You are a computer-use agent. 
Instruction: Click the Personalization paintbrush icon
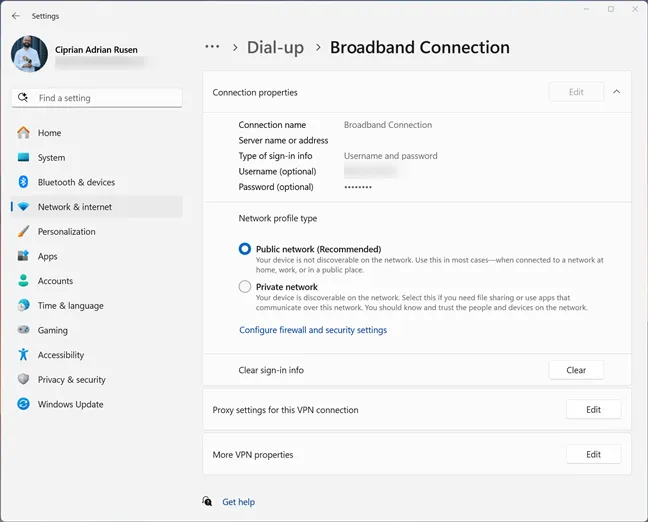[x=24, y=231]
